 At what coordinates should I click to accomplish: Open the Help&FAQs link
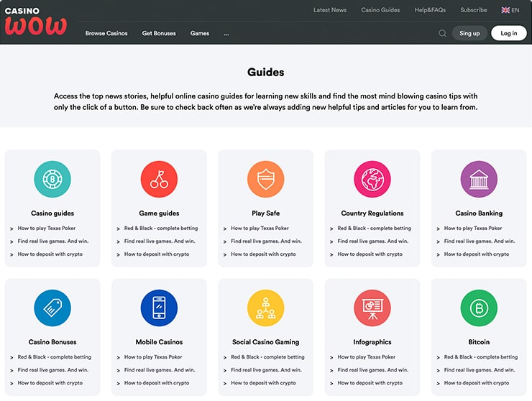(x=430, y=10)
